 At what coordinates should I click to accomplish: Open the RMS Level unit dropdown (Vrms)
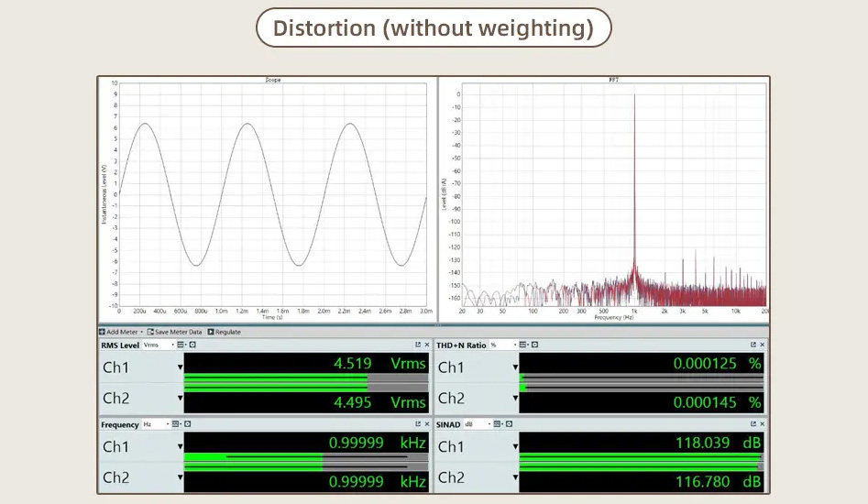tap(159, 345)
